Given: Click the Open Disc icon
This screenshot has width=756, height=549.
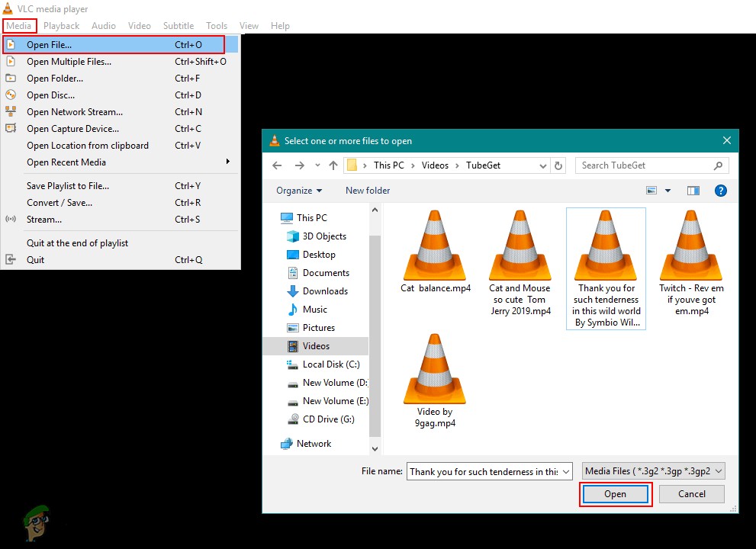Looking at the screenshot, I should [x=11, y=95].
